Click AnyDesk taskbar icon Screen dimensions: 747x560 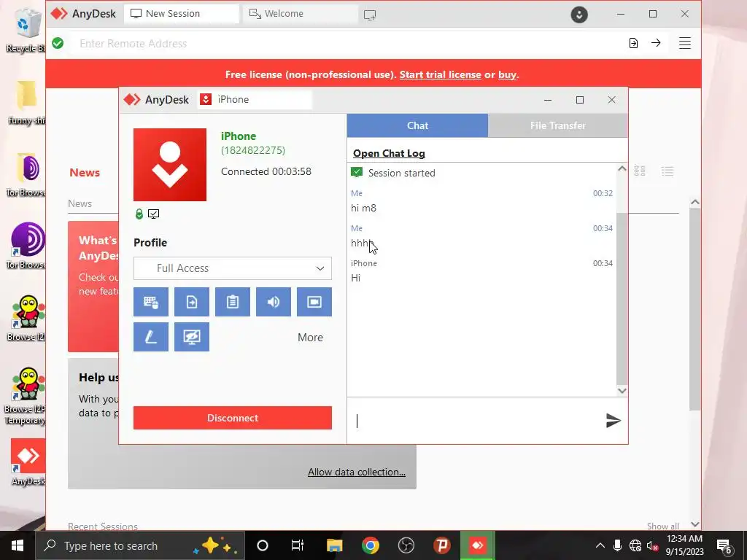pyautogui.click(x=477, y=545)
